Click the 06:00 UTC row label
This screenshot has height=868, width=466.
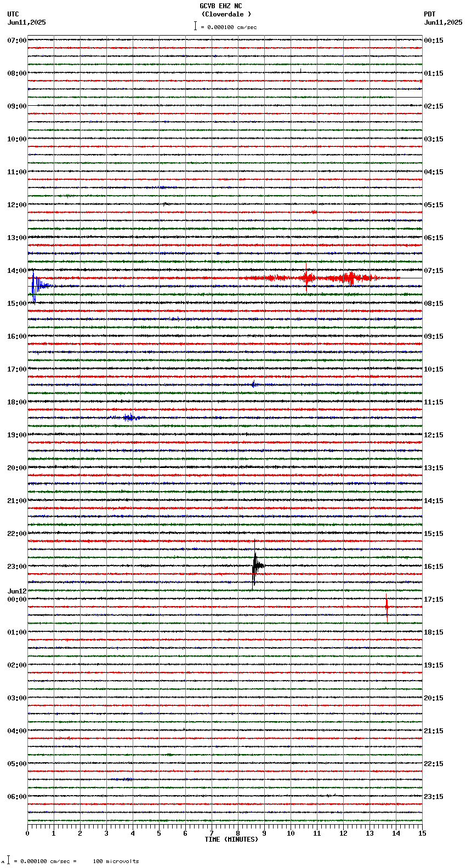coord(17,797)
